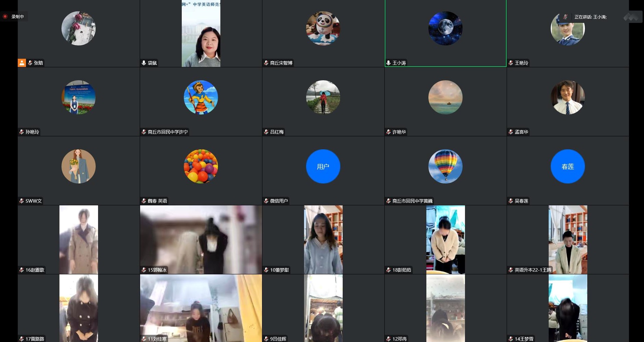Viewport: 644px width, 342px height.
Task: Select the colorful candy balls avatar
Action: coord(201,166)
